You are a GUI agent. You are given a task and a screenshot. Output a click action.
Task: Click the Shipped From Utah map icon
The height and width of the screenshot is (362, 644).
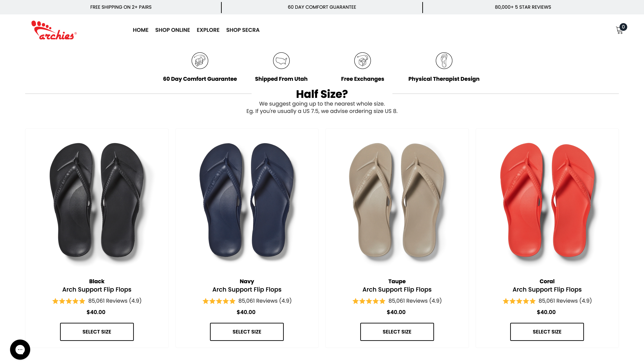(281, 61)
